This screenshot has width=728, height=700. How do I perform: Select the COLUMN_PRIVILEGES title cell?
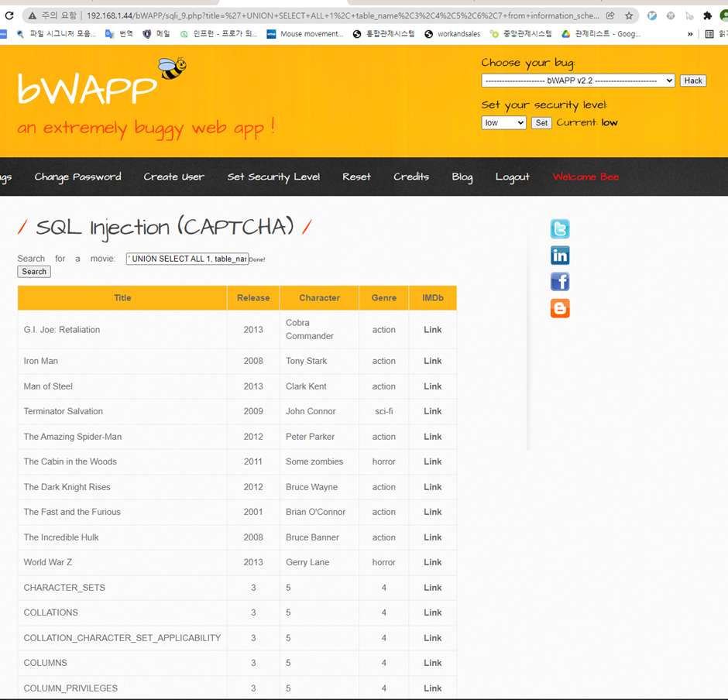[x=122, y=688]
